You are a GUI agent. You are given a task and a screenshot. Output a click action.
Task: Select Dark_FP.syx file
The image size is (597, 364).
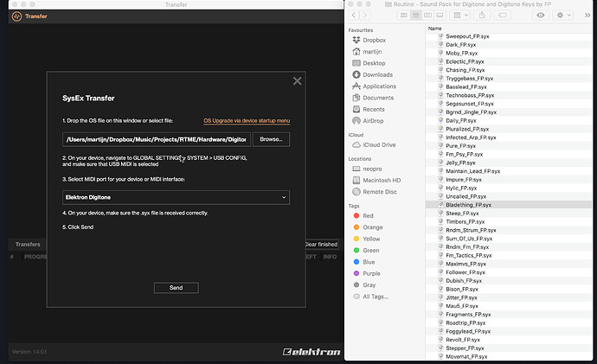(x=460, y=44)
